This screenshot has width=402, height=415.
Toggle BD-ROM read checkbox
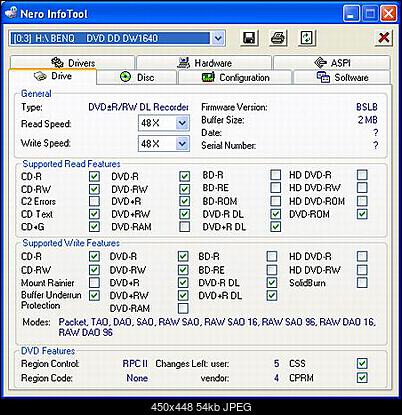tap(275, 201)
